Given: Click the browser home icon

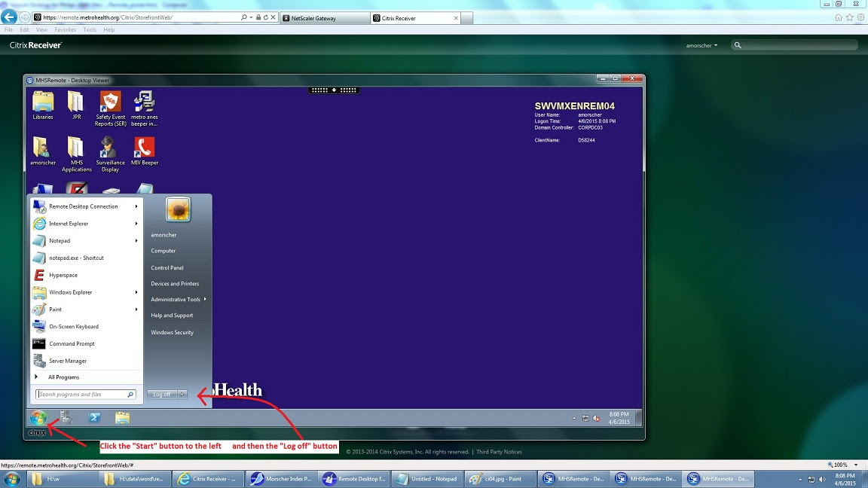Looking at the screenshot, I should (x=838, y=18).
